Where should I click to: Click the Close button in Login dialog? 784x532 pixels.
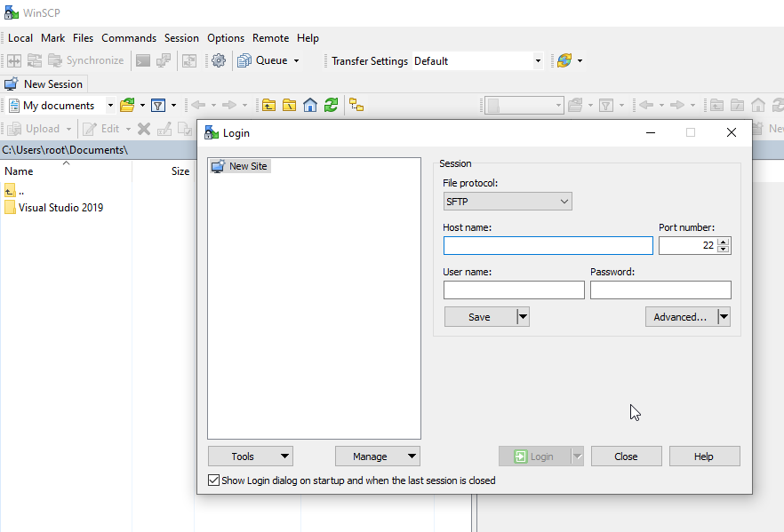pos(627,457)
